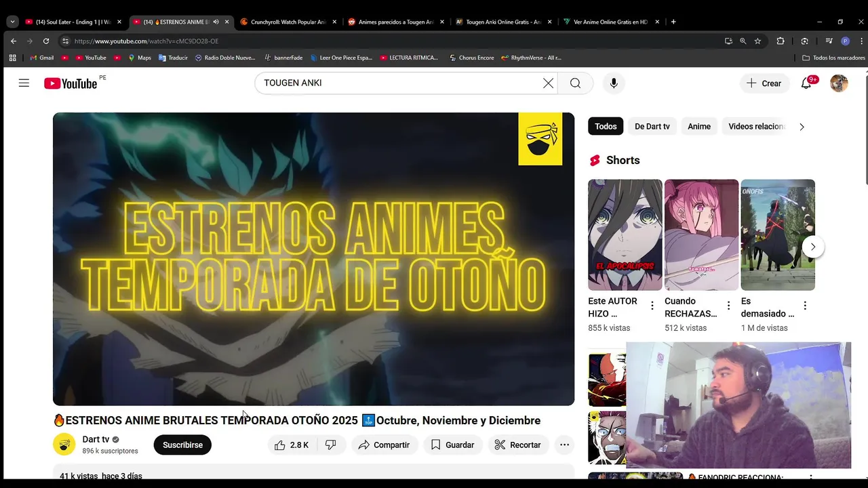
Task: Select the Anime filter chip
Action: tap(699, 126)
